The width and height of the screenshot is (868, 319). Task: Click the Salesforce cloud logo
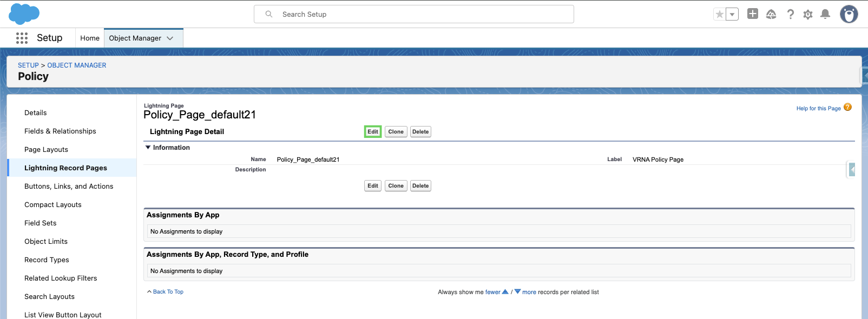tap(24, 14)
